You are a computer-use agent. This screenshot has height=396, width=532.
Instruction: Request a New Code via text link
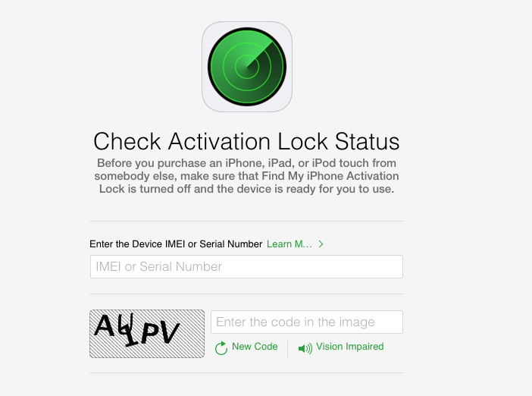pyautogui.click(x=255, y=347)
